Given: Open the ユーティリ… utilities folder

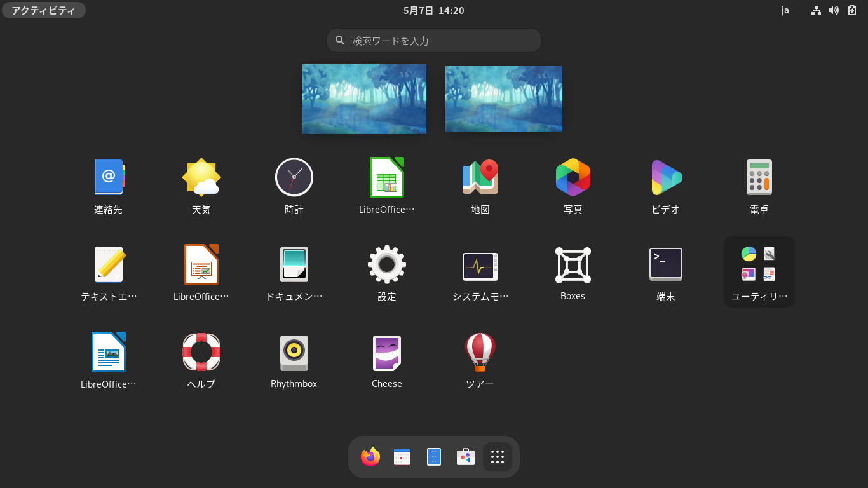Looking at the screenshot, I should [759, 272].
